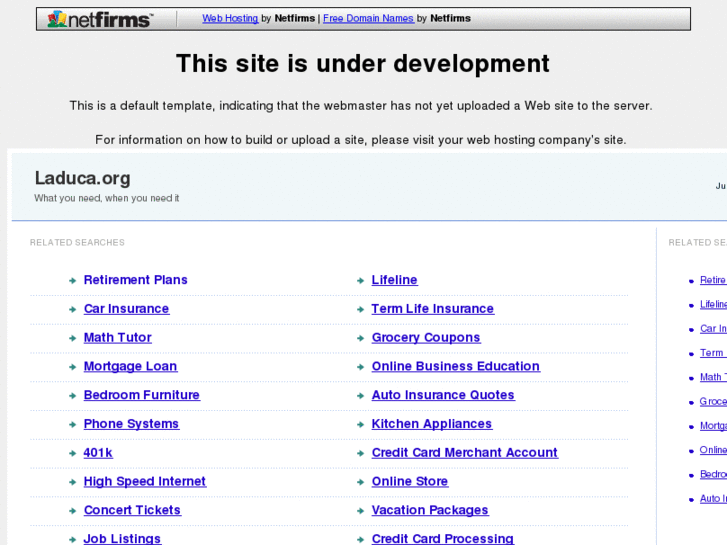Click the 'What you need, when you need it' tagline
Screen dimensions: 727x545
pyautogui.click(x=107, y=198)
